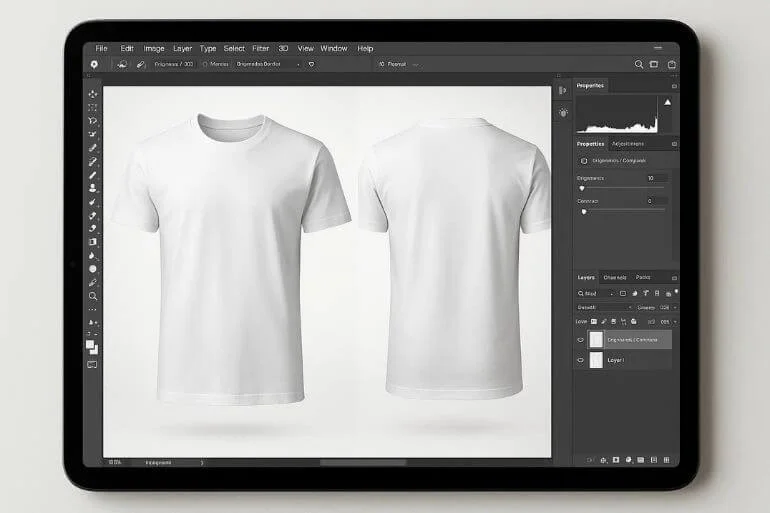Click the add layer mask icon at panel bottom

[x=616, y=460]
